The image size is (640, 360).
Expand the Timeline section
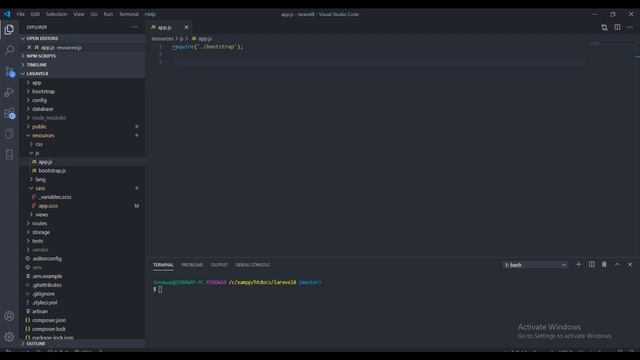coord(82,65)
